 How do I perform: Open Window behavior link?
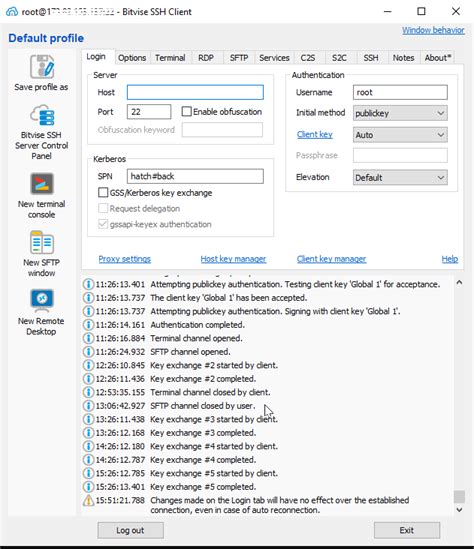433,30
